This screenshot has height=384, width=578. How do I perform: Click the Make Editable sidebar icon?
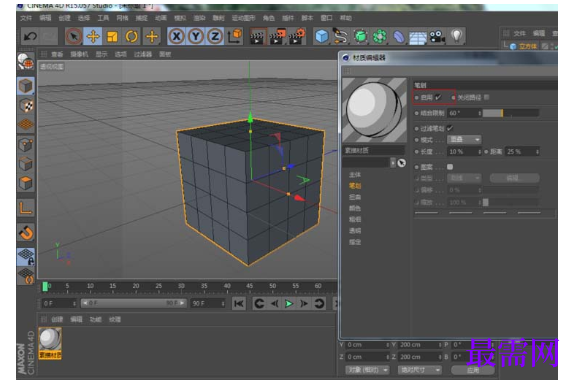25,62
